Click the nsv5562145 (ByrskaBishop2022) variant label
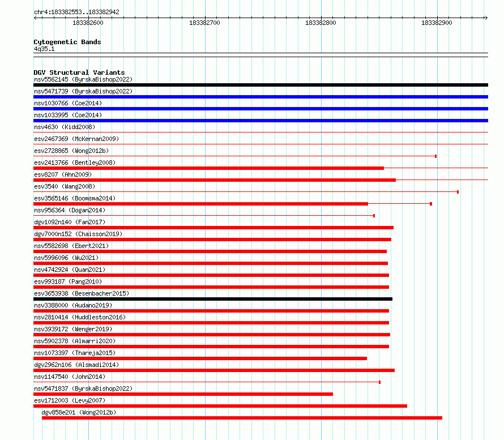Viewport: 504px width, 440px height. point(83,79)
